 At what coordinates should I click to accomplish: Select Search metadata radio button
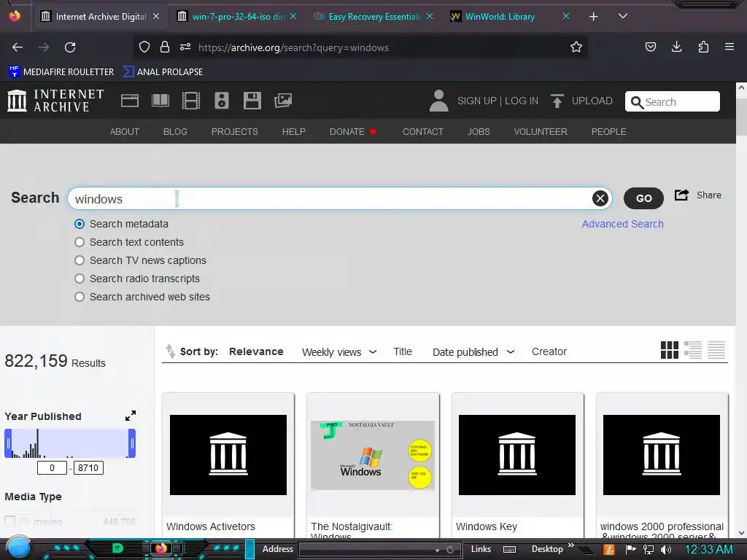(x=80, y=224)
